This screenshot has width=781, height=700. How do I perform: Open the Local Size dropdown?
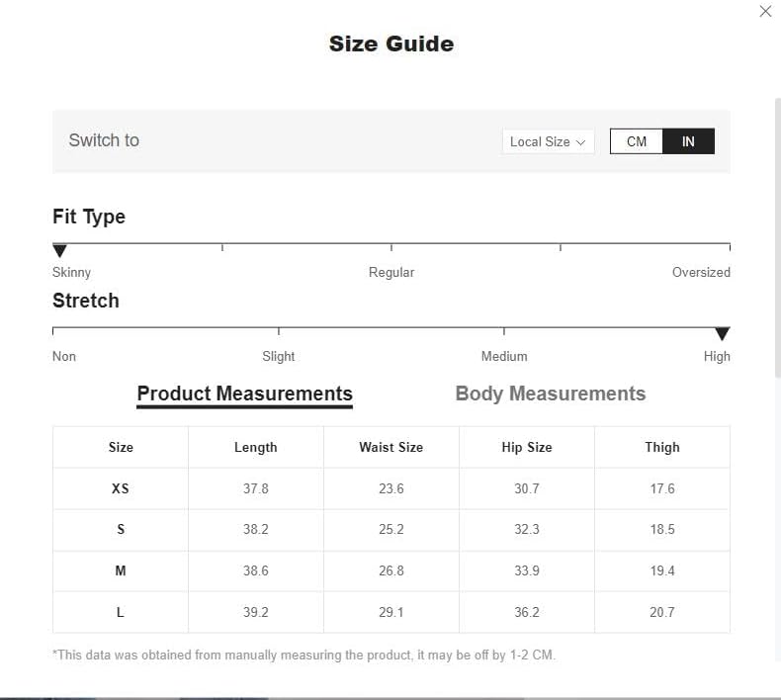[x=548, y=142]
